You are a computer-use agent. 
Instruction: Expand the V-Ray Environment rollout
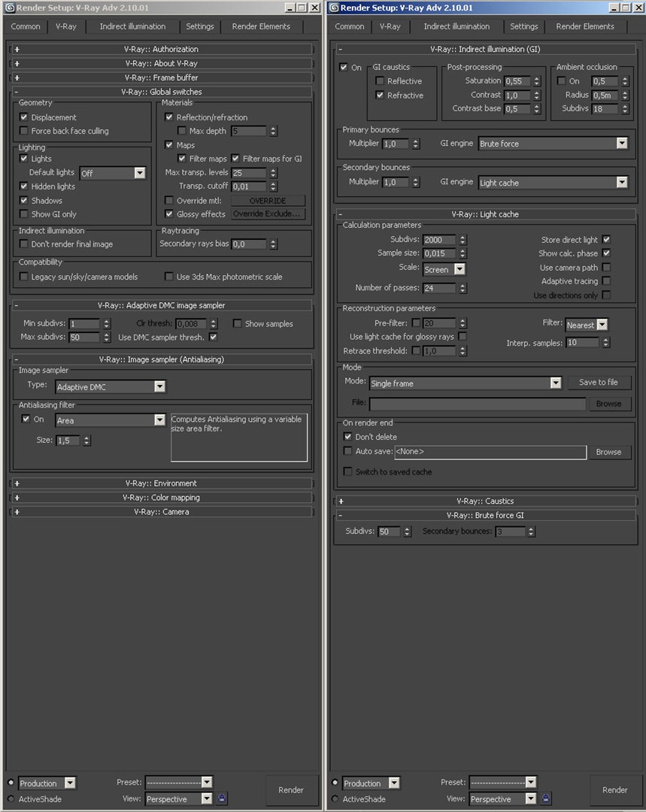[x=161, y=483]
